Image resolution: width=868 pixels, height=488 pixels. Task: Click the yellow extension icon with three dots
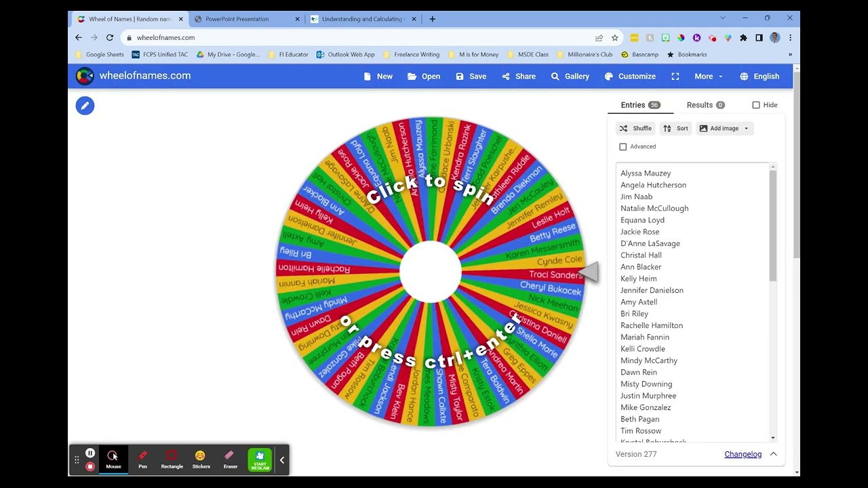(634, 38)
